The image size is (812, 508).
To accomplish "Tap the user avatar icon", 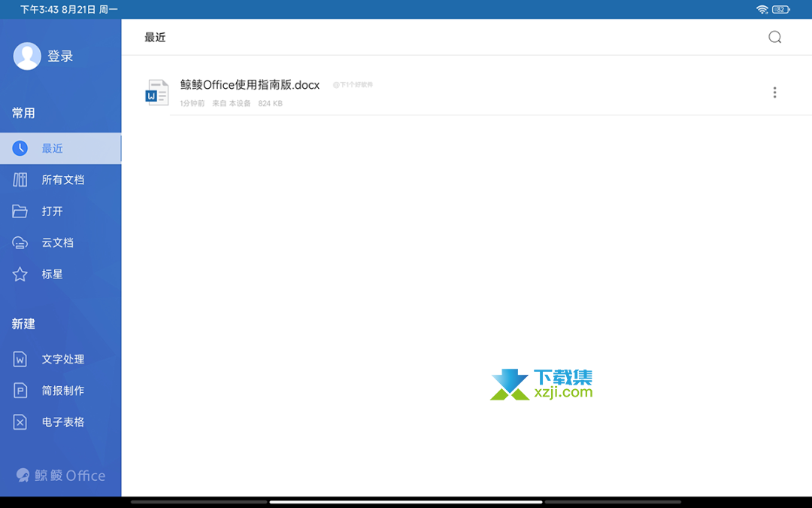I will tap(27, 56).
